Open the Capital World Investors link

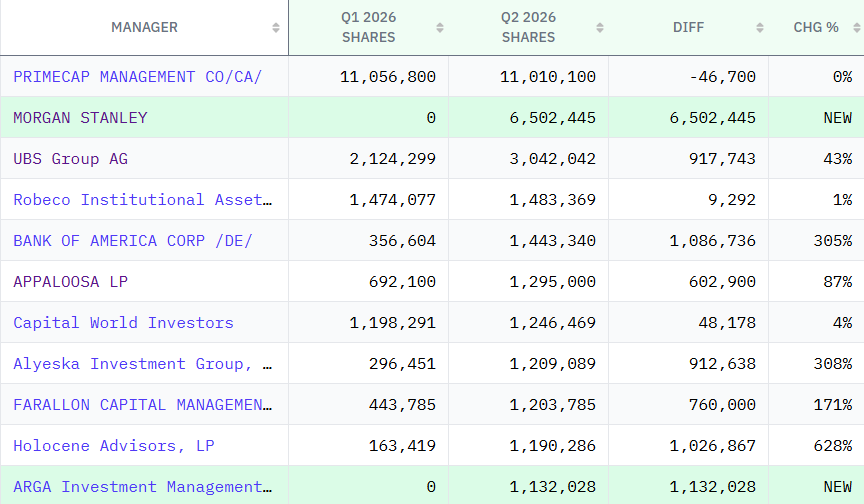123,323
